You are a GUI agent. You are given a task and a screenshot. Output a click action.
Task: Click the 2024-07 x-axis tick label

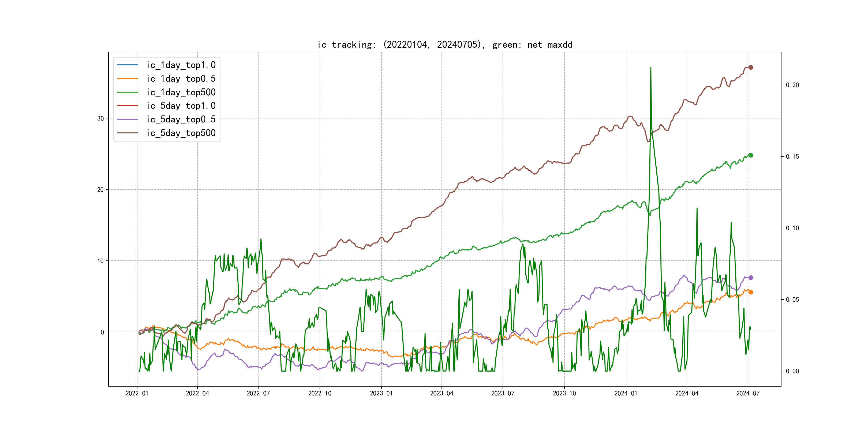tap(748, 393)
